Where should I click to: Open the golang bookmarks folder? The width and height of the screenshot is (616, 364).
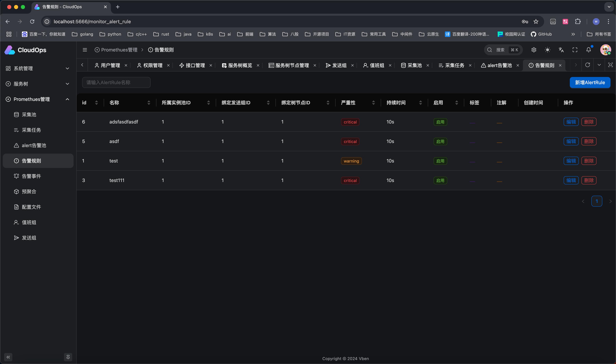[82, 34]
